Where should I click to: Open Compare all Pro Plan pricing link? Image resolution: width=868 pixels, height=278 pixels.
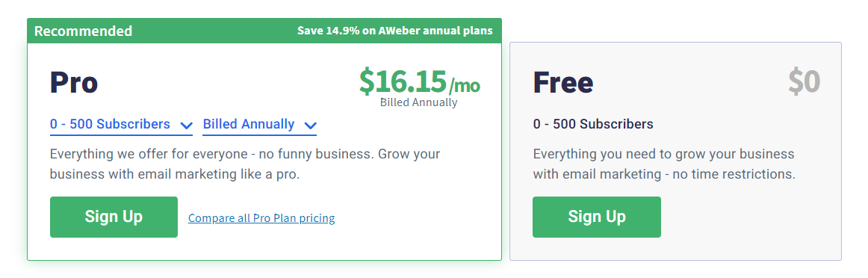[261, 218]
